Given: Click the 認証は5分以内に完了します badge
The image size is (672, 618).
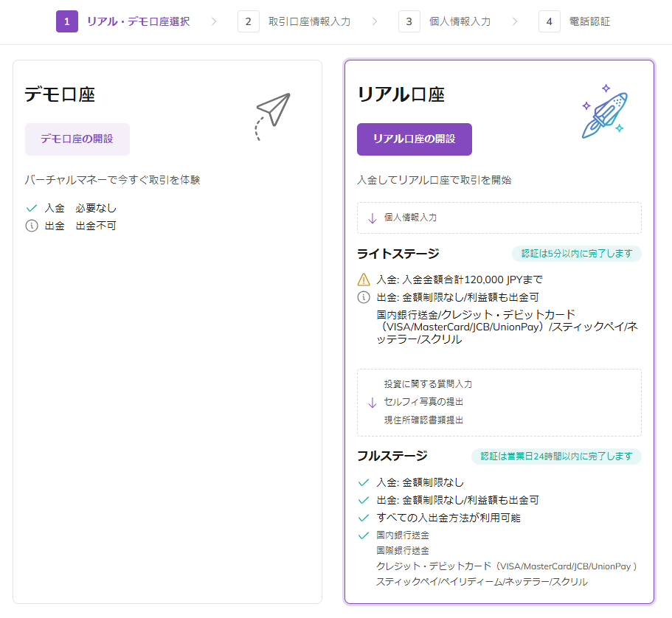Looking at the screenshot, I should point(576,254).
